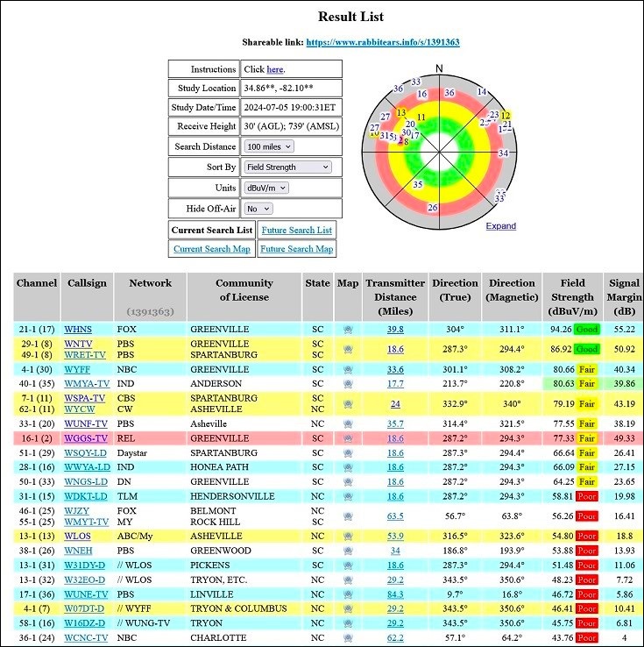Click the Expand link under the radar chart

(x=500, y=226)
